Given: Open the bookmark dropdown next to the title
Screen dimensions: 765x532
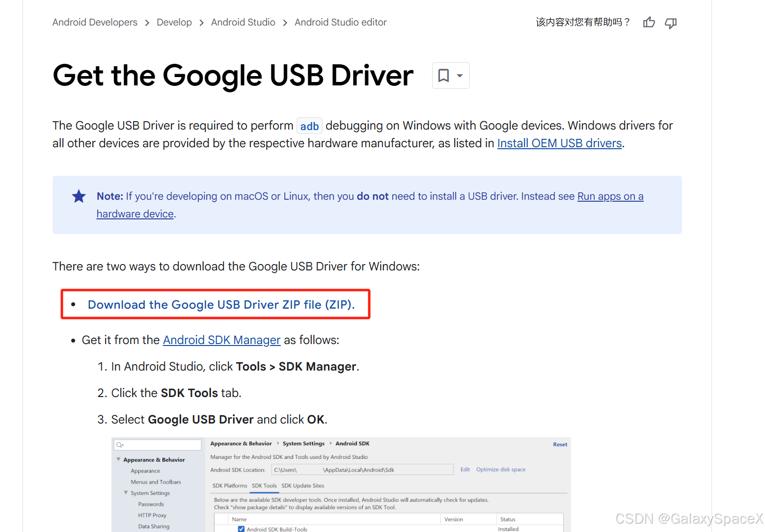Looking at the screenshot, I should (451, 76).
